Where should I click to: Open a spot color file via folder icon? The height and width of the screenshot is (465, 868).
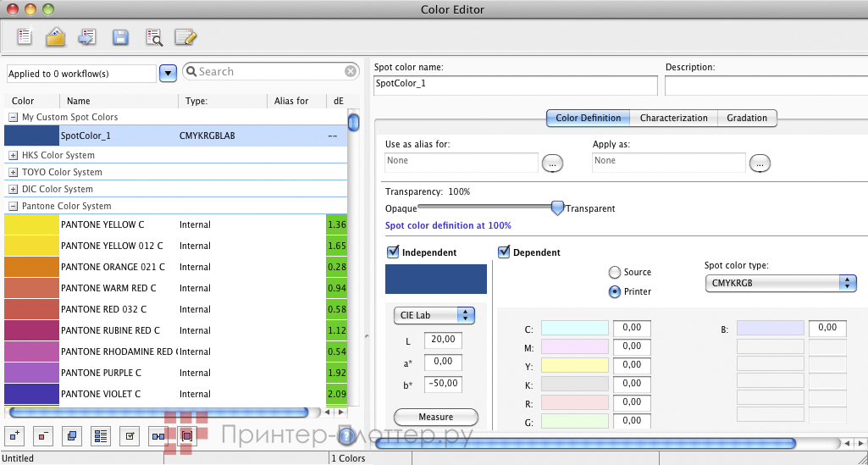pos(55,37)
